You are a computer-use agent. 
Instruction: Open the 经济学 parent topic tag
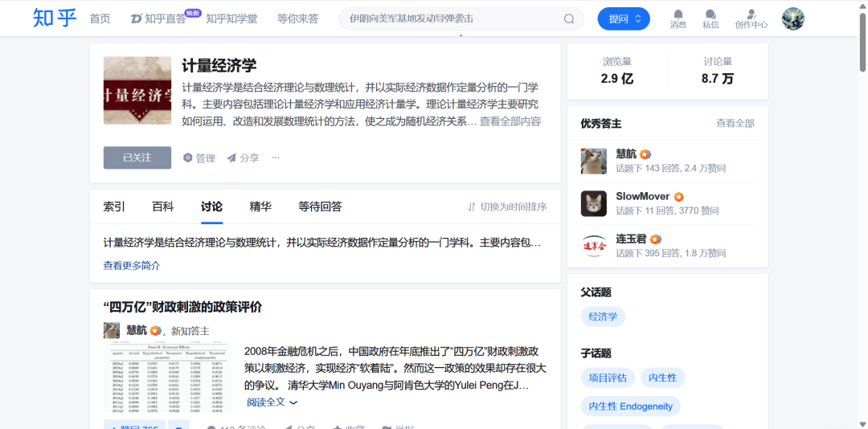pyautogui.click(x=603, y=317)
